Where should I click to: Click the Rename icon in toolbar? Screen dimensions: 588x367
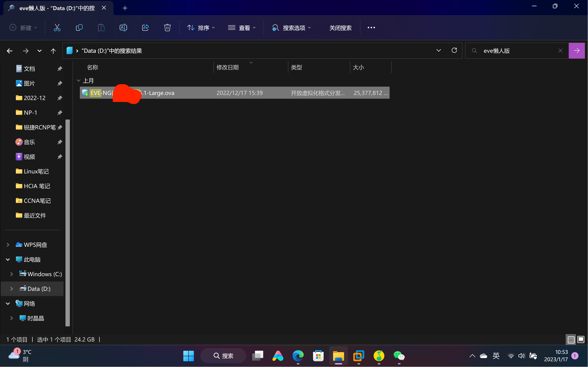tap(123, 28)
